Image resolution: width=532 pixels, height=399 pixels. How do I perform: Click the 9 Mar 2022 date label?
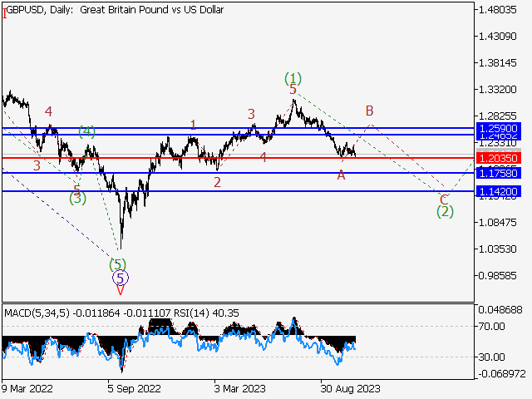[x=27, y=388]
